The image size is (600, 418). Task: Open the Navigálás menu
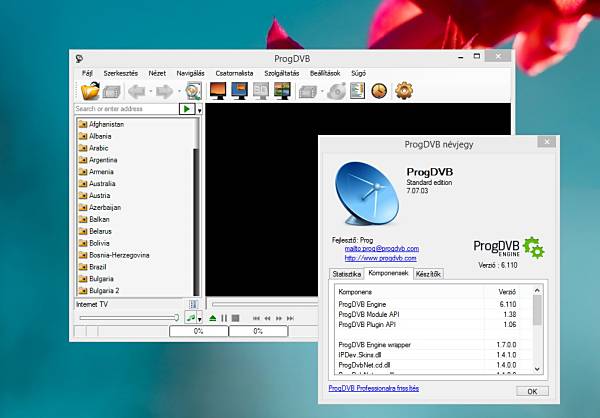click(x=190, y=73)
